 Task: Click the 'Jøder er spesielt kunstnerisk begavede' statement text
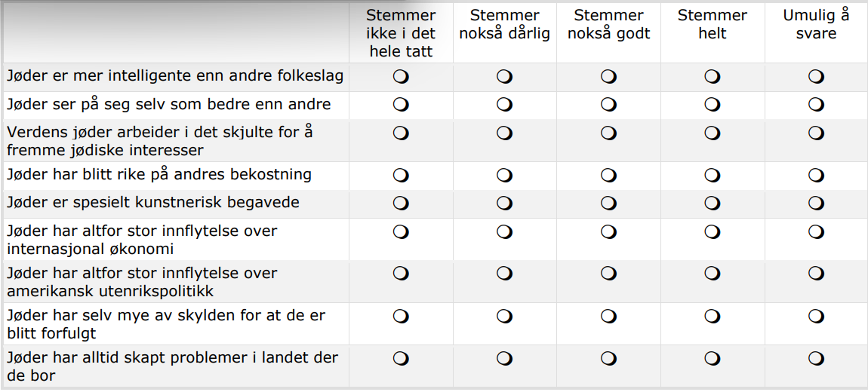point(153,203)
